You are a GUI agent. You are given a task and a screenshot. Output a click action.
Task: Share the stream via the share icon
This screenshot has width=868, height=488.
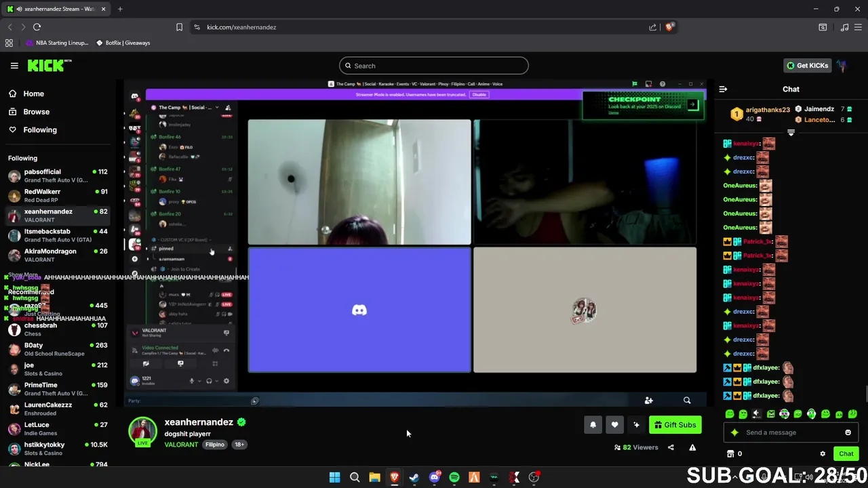671,447
